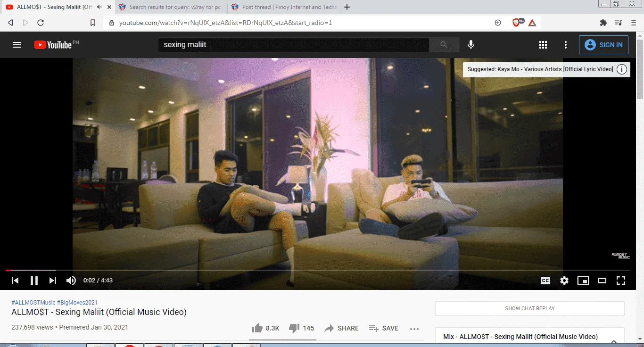Click SHOW CHAT REPLAY
This screenshot has height=347, width=644.
530,308
